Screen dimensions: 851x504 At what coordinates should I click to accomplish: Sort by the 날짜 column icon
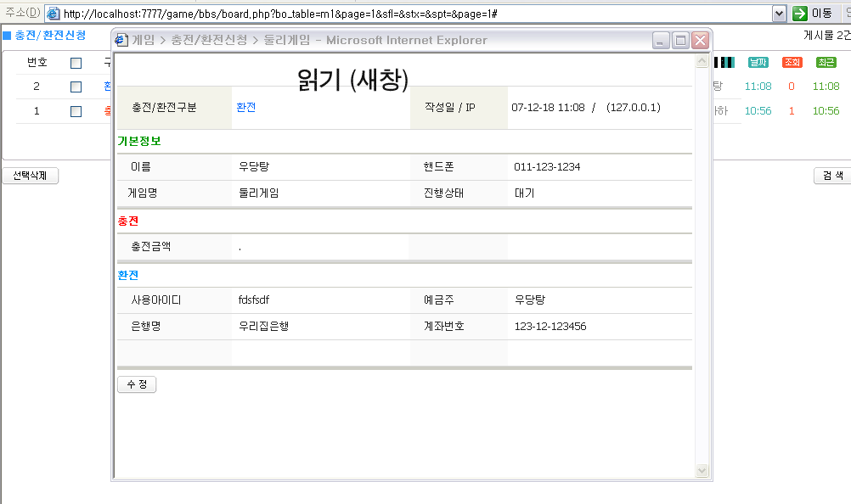pyautogui.click(x=757, y=62)
